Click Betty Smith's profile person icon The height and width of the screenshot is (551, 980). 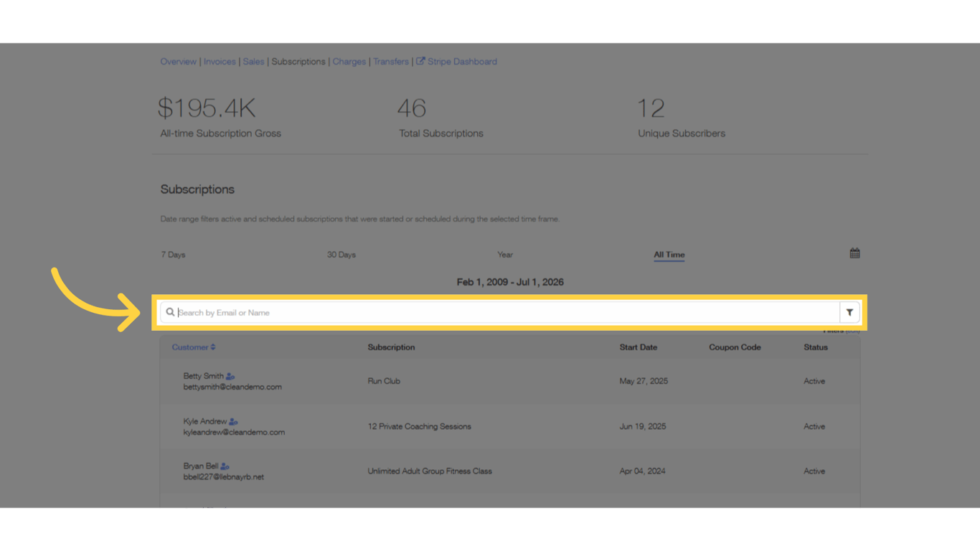pyautogui.click(x=230, y=375)
